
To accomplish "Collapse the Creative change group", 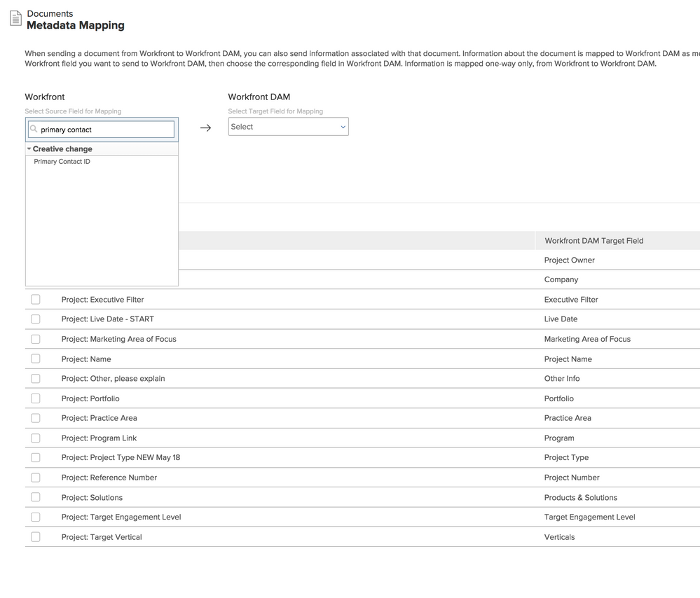I will [x=29, y=149].
